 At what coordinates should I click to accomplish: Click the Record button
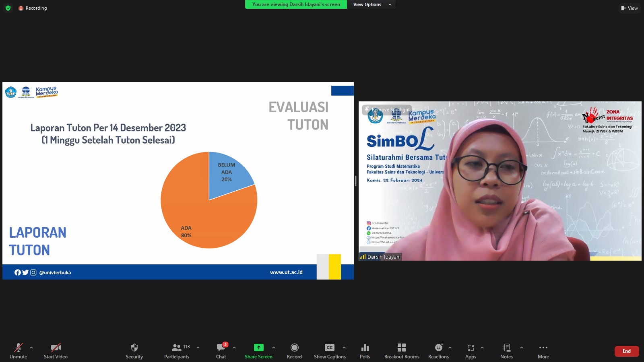pyautogui.click(x=294, y=351)
